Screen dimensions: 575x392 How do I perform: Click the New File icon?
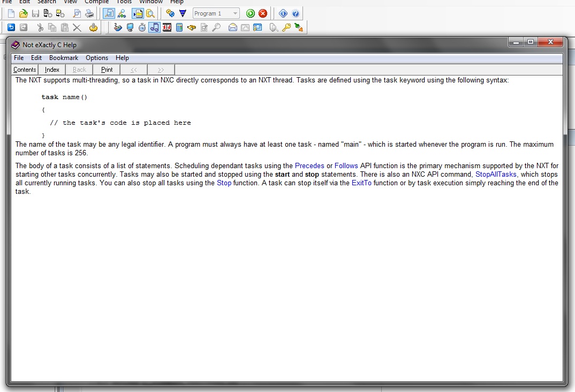11,13
